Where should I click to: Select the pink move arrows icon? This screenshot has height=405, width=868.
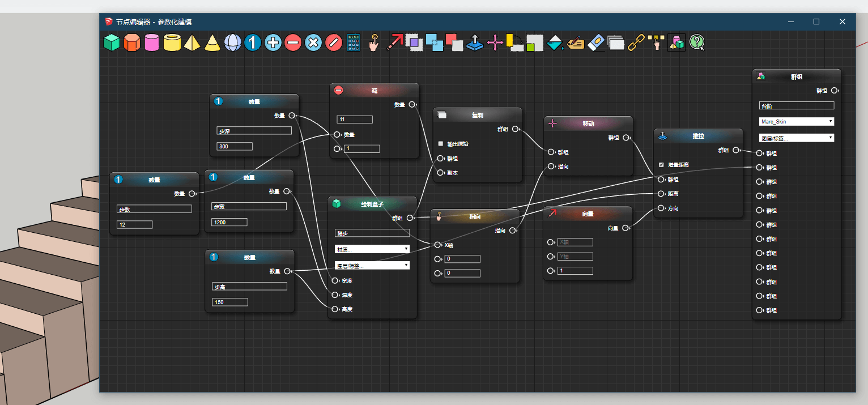495,42
